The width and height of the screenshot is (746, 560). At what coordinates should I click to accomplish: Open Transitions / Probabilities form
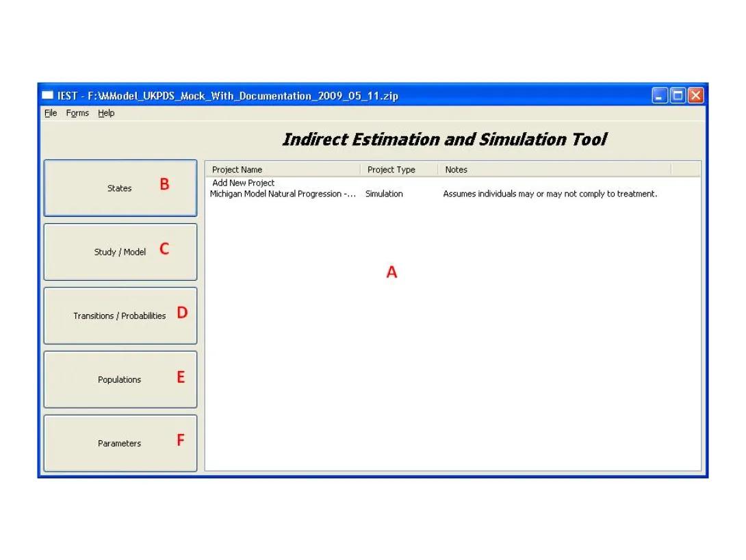pos(120,316)
